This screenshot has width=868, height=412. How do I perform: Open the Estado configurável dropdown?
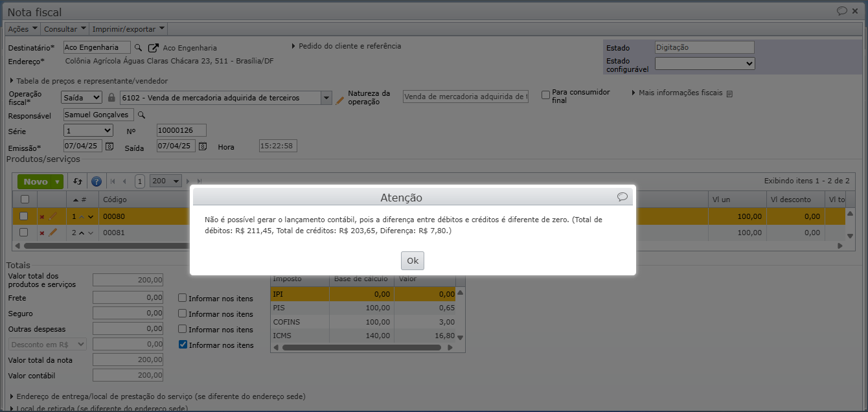pos(705,63)
